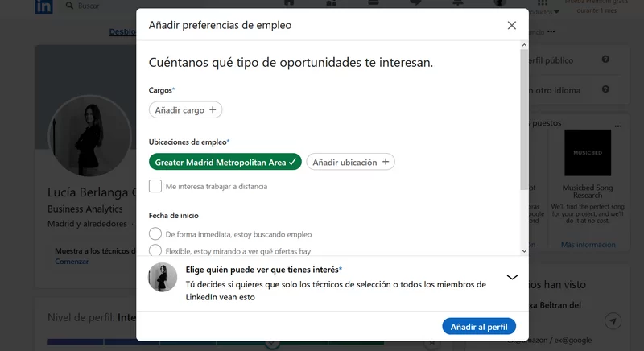Viewport: 644px width, 351px height.
Task: Click the LinkedIn logo icon
Action: pos(44,6)
